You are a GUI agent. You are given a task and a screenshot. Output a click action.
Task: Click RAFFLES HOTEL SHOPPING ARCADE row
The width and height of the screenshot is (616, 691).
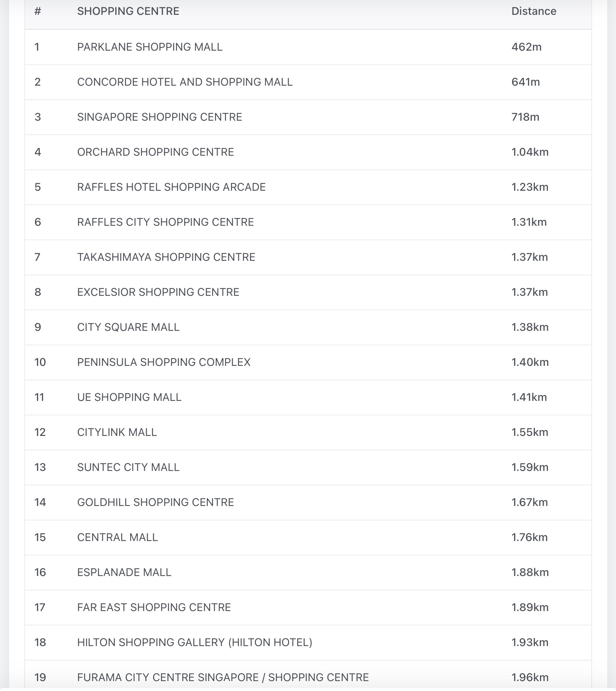click(171, 187)
